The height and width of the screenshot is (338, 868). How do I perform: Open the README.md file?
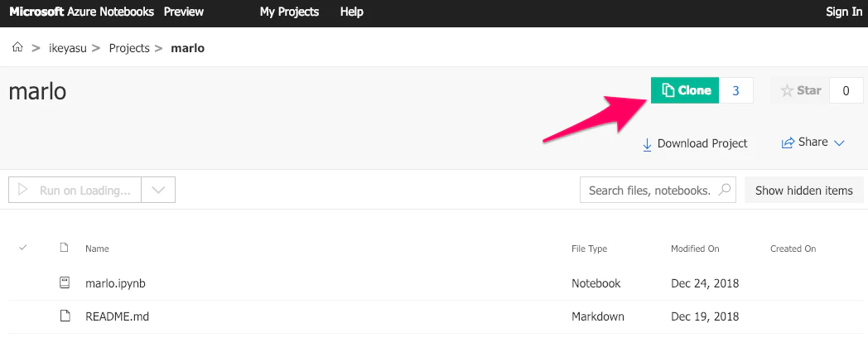117,317
